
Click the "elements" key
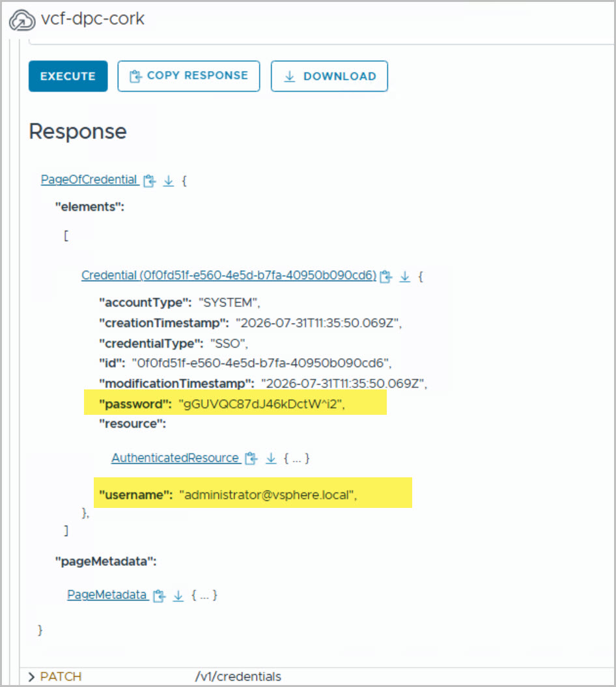(x=90, y=207)
